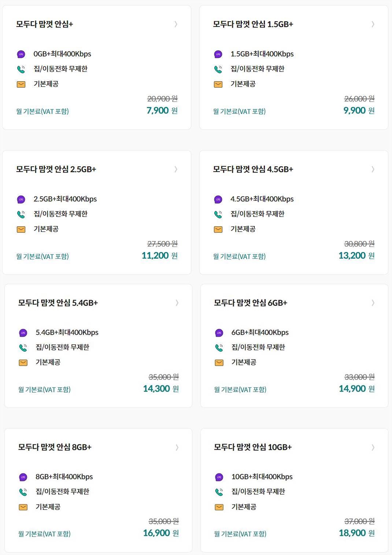Select the 모두다 맘껏 안심 8GB+ plan title

coord(55,447)
